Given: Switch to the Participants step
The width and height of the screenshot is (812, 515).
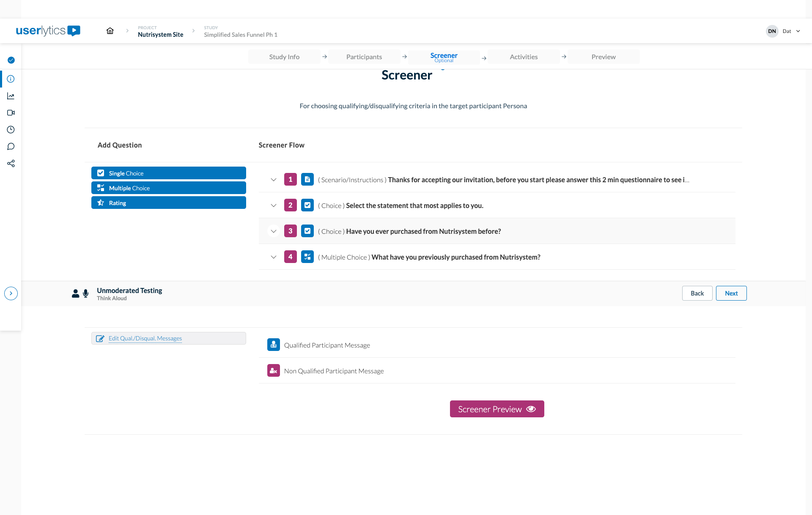Looking at the screenshot, I should [x=364, y=57].
